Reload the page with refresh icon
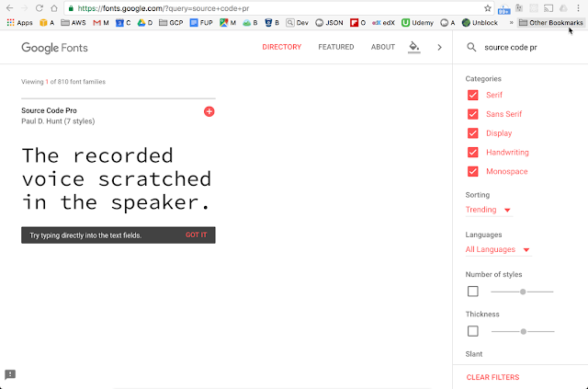Image resolution: width=588 pixels, height=389 pixels. 39,8
